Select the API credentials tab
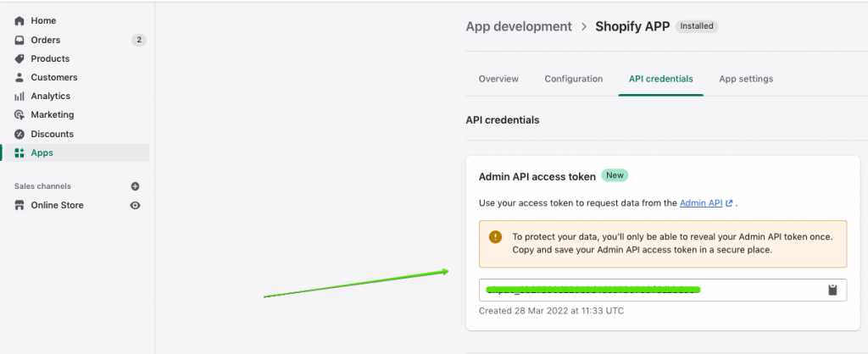 click(x=660, y=79)
